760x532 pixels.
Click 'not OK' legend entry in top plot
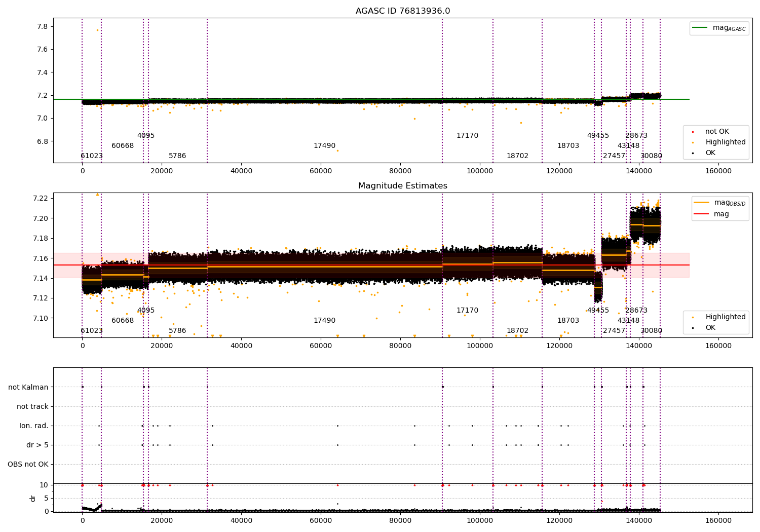coord(717,132)
